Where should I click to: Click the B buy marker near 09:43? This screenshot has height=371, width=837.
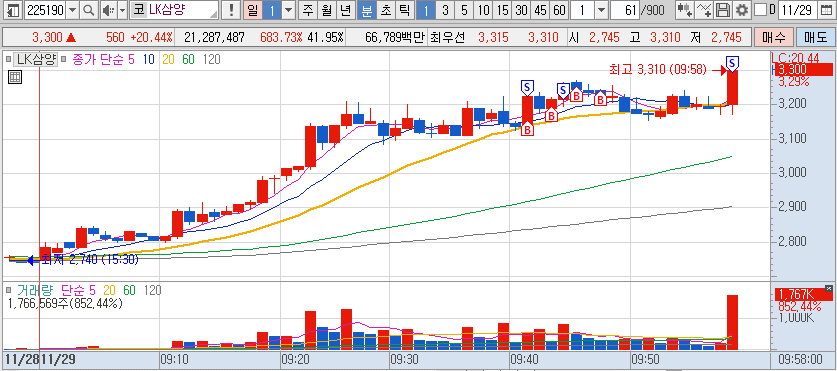click(551, 114)
